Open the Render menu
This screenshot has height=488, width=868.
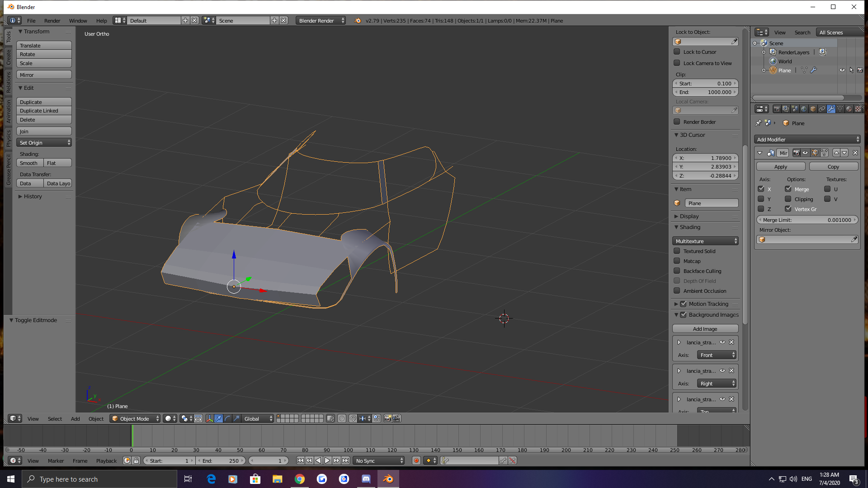point(52,20)
